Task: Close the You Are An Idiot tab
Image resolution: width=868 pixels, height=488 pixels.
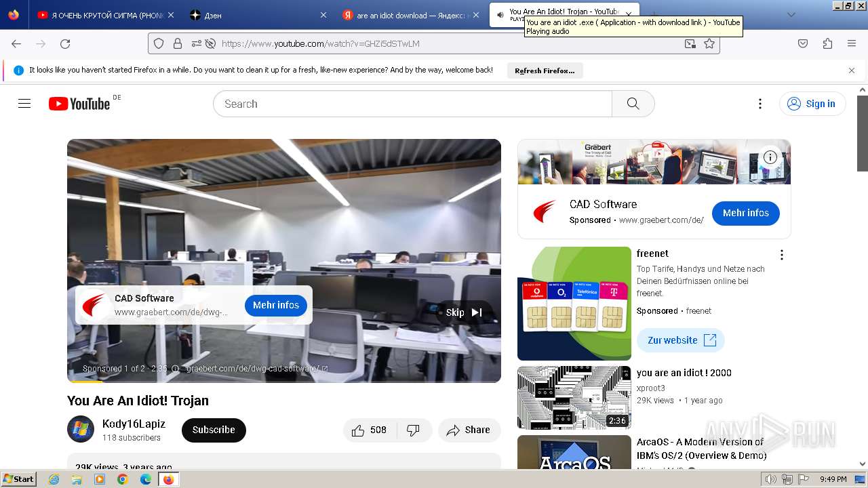Action: point(629,15)
